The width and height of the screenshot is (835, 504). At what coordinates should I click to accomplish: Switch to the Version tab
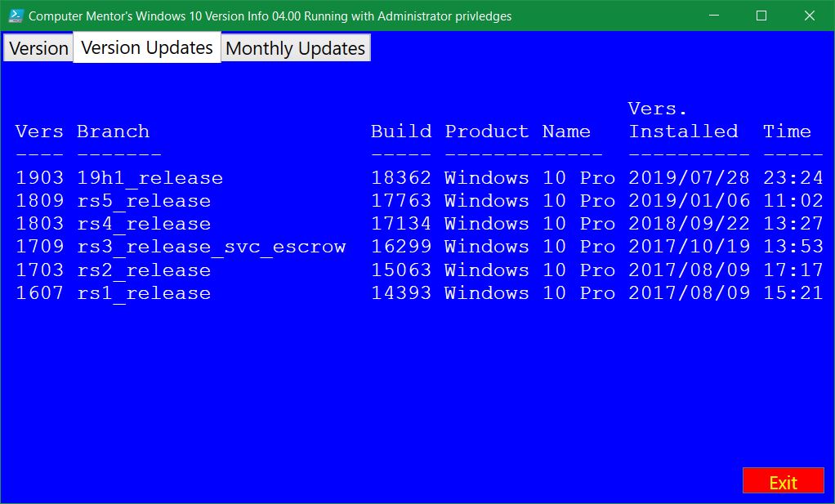[x=38, y=48]
